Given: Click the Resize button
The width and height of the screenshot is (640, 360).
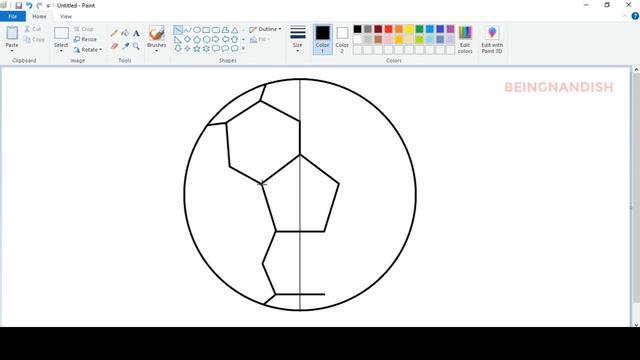Looking at the screenshot, I should point(85,40).
